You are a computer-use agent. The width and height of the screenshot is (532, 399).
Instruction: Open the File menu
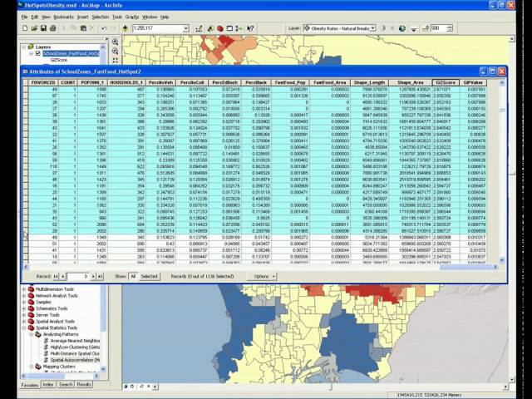point(24,17)
